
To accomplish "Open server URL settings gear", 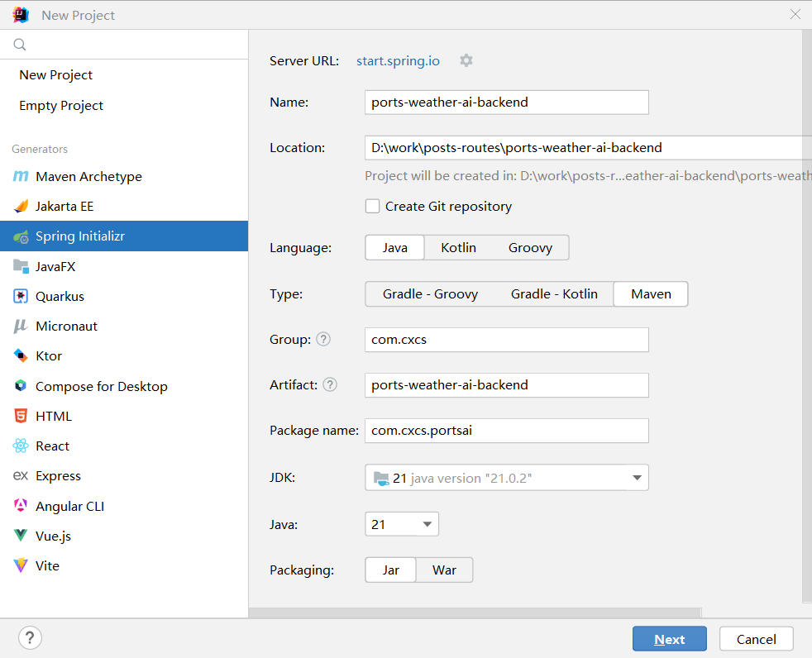I will (x=466, y=60).
